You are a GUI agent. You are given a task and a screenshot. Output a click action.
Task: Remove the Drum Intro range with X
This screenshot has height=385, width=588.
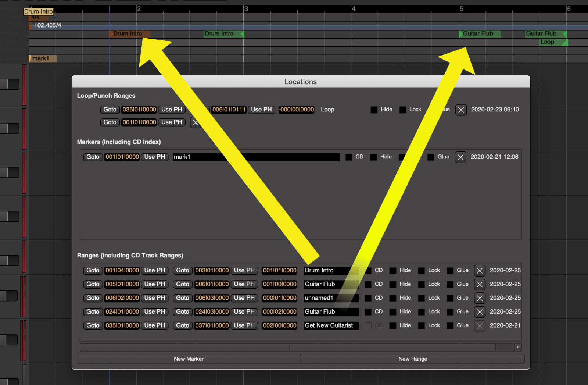[480, 271]
